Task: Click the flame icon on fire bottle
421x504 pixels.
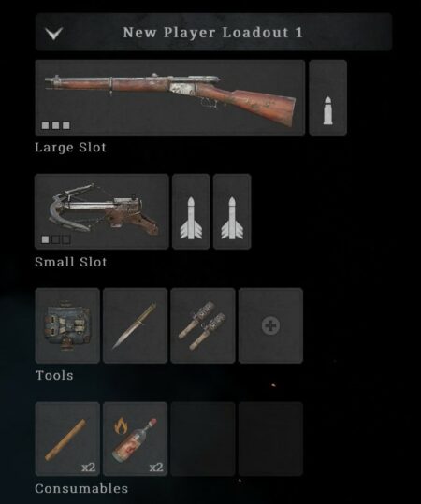Action: click(x=122, y=425)
